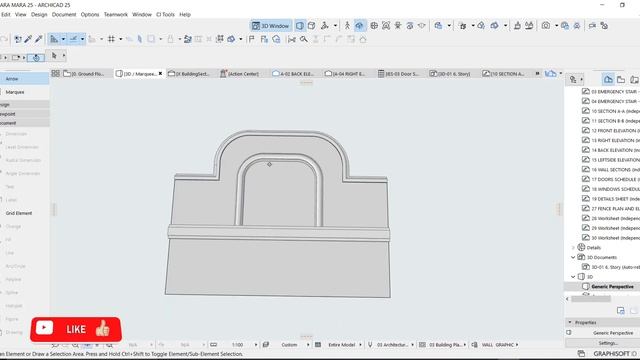Click the axonometric cube view icon
This screenshot has height=360, width=640.
coord(311,26)
